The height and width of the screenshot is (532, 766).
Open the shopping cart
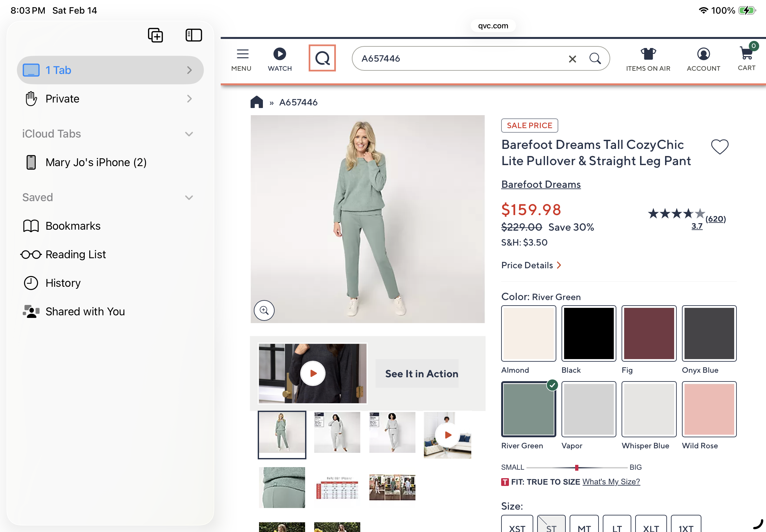click(x=746, y=53)
